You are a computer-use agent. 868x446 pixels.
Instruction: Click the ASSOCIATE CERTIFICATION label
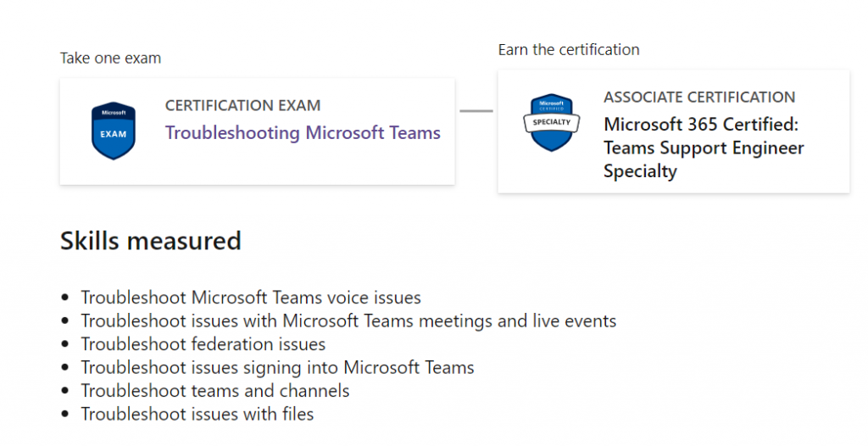tap(699, 97)
